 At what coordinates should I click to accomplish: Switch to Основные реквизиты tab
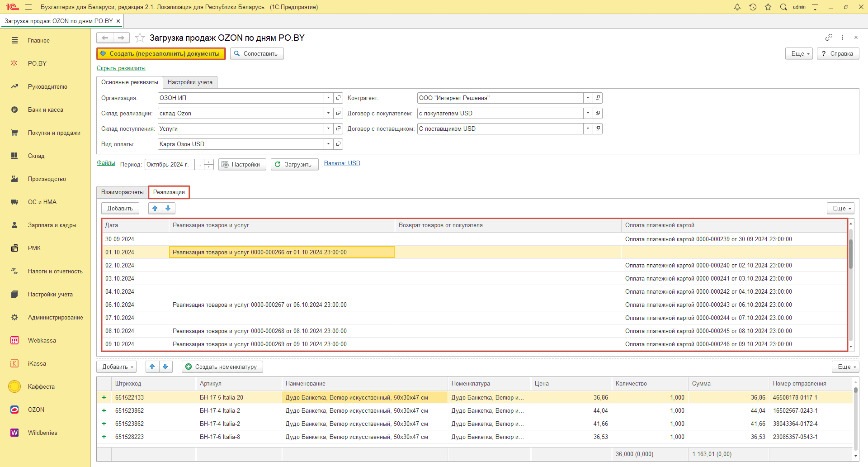point(130,82)
